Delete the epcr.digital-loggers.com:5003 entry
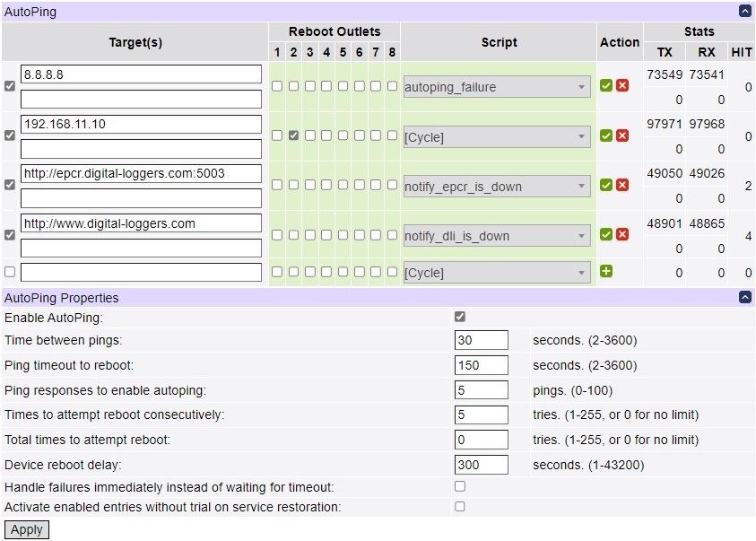756x541 pixels. click(622, 185)
